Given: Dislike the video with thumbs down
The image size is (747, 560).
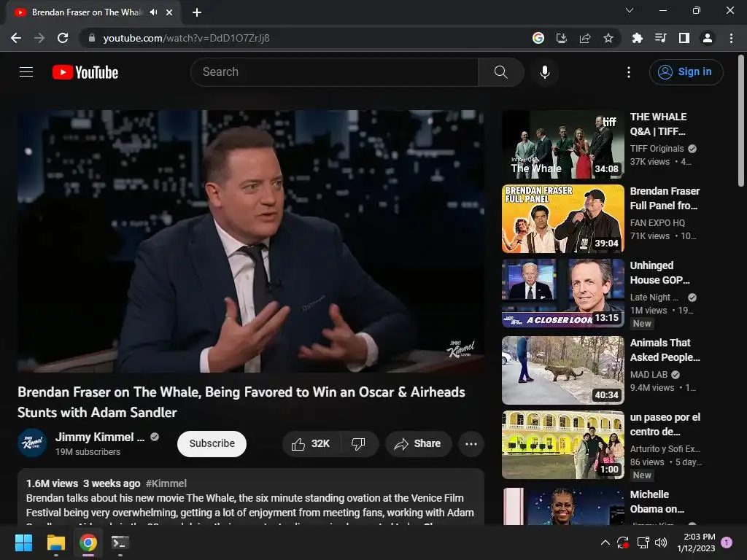Looking at the screenshot, I should click(358, 444).
